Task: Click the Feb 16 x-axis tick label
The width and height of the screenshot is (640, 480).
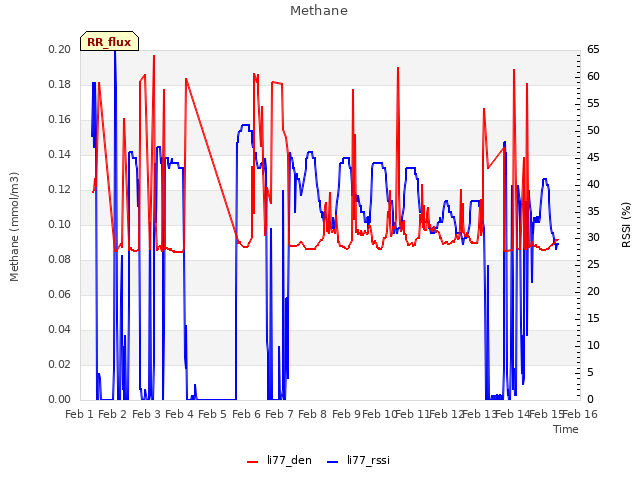Action: point(580,414)
